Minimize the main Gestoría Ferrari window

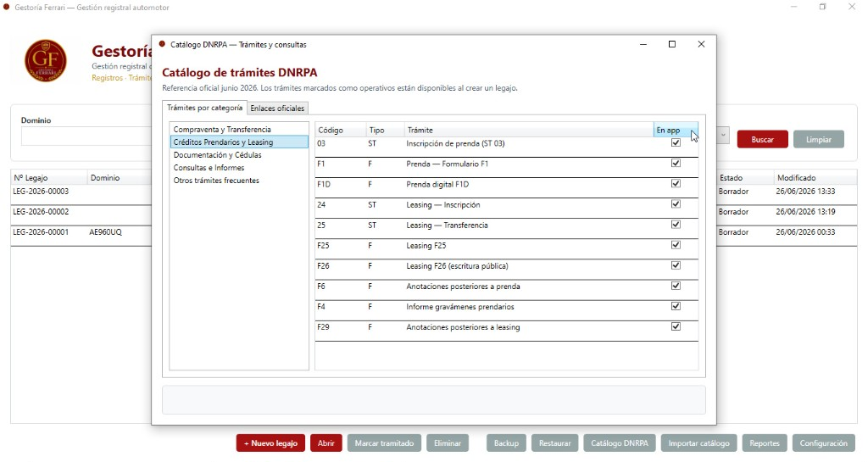coord(793,7)
